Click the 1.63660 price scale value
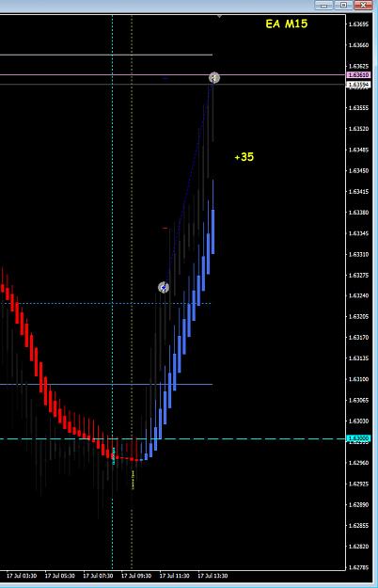This screenshot has height=588, width=378. pos(358,45)
